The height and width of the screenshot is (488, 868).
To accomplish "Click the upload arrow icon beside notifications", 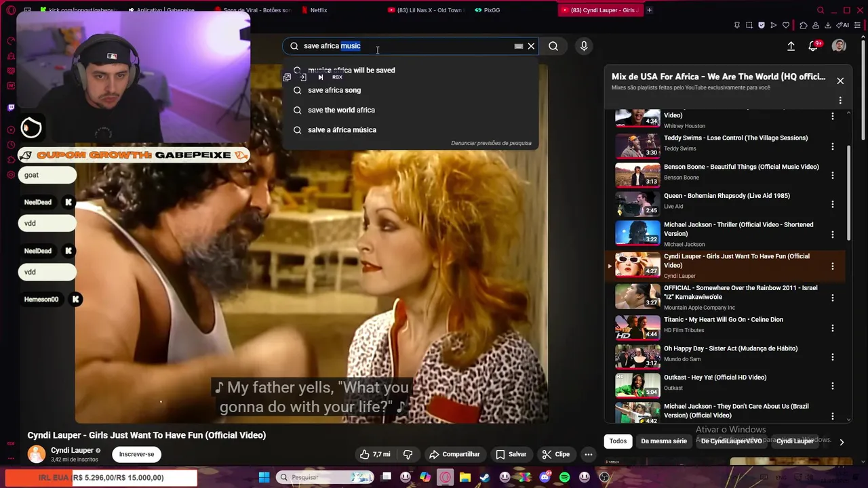I will 791,46.
